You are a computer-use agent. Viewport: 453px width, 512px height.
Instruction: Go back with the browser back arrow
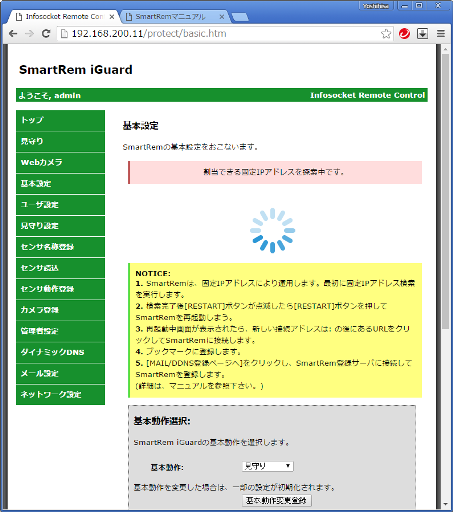pos(13,34)
